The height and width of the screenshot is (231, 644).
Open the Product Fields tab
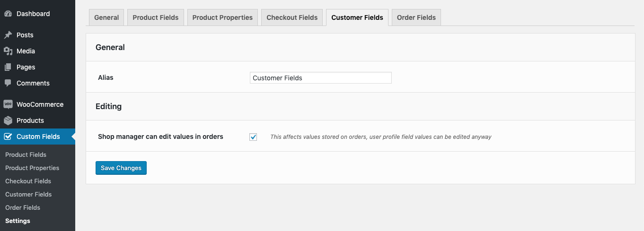pos(155,17)
